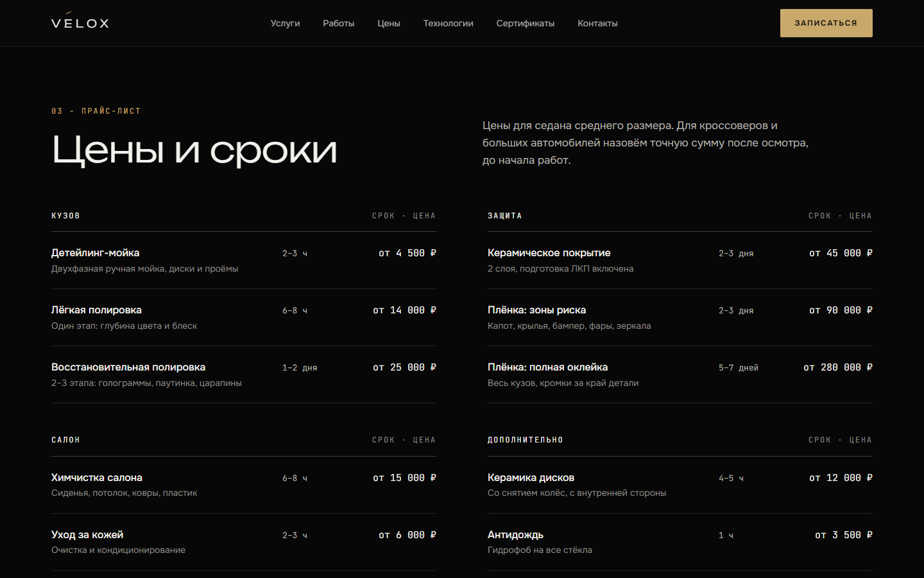Image resolution: width=924 pixels, height=578 pixels.
Task: Select Плёнка: полная оклейка title
Action: [x=548, y=367]
